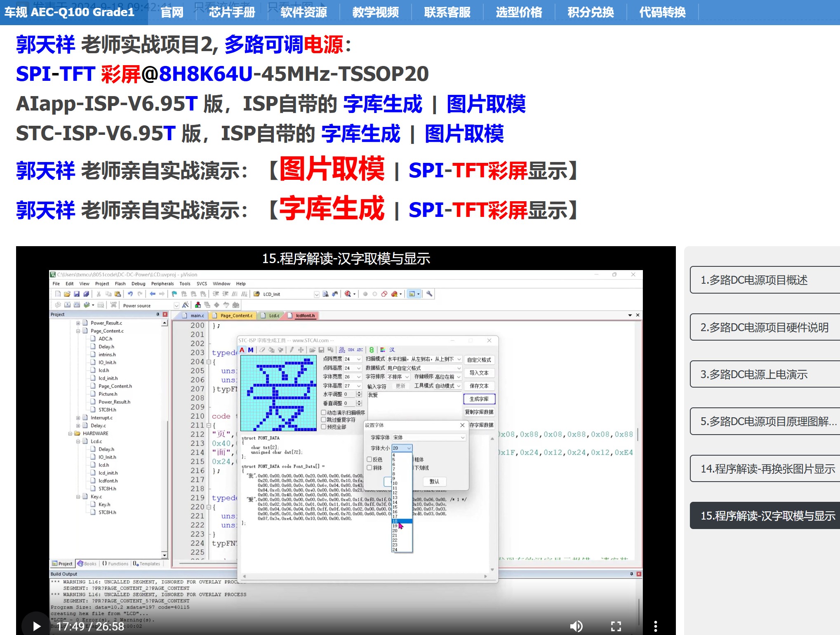Screen dimensions: 840x635
Task: Click the blue M icon in 字库生成工具 toolbar
Action: pyautogui.click(x=251, y=350)
